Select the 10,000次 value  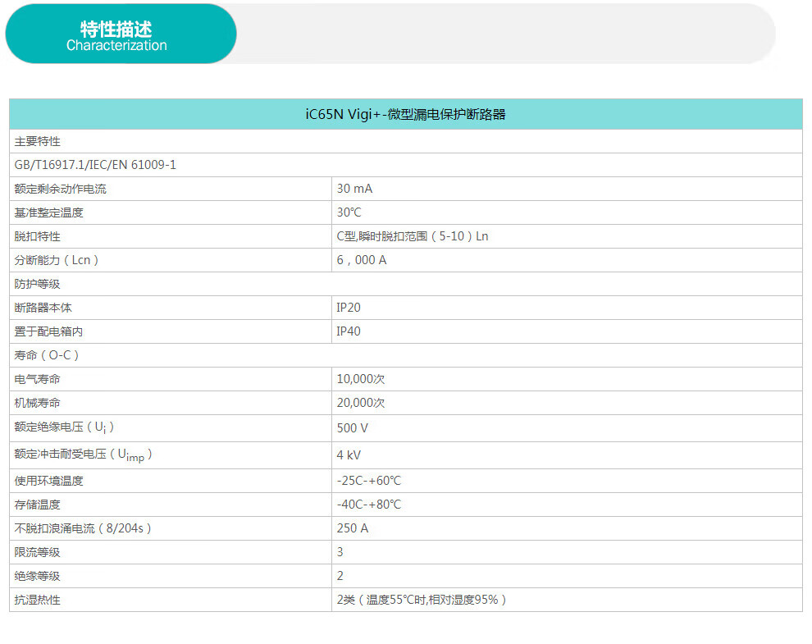pos(361,379)
